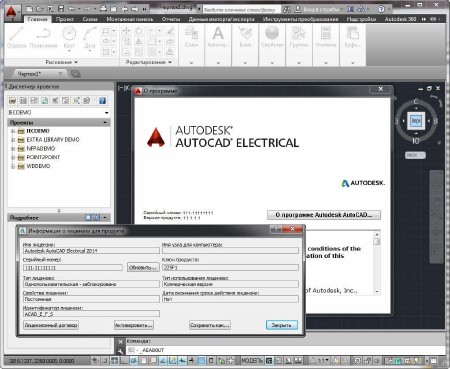Open the Autodesk 360 ribbon tab
The height and width of the screenshot is (369, 450).
click(x=400, y=19)
